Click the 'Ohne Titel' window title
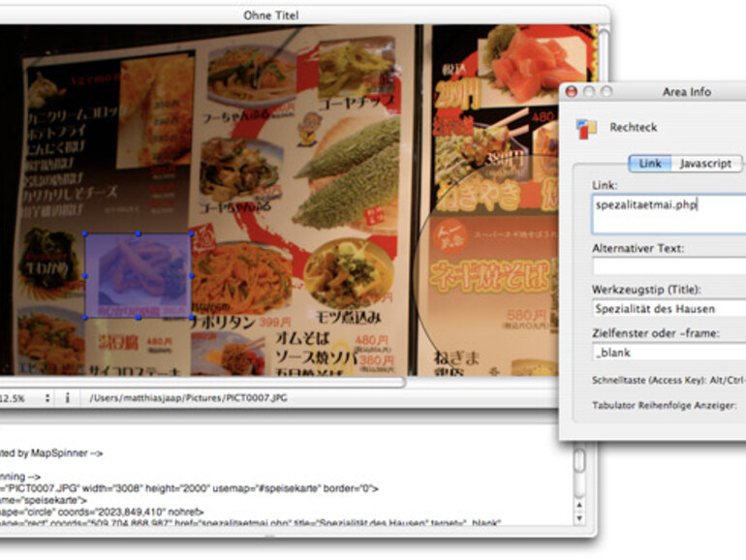This screenshot has width=746, height=560. click(271, 16)
